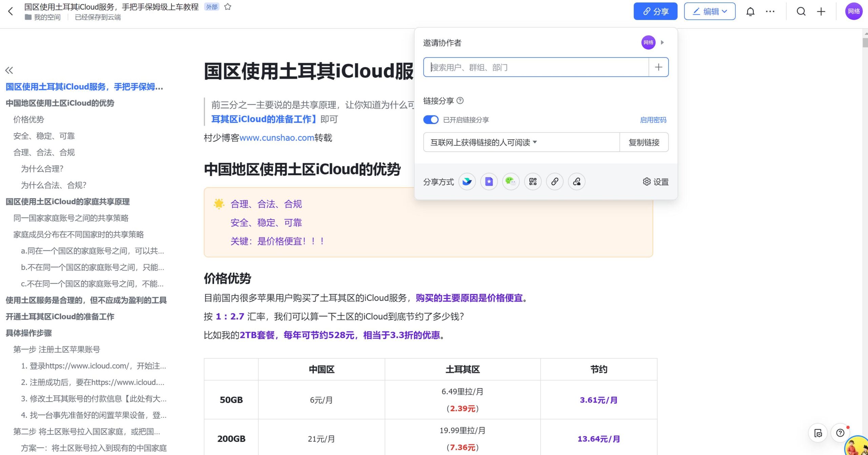
Task: Open the 网络 user avatar menu
Action: pos(854,12)
